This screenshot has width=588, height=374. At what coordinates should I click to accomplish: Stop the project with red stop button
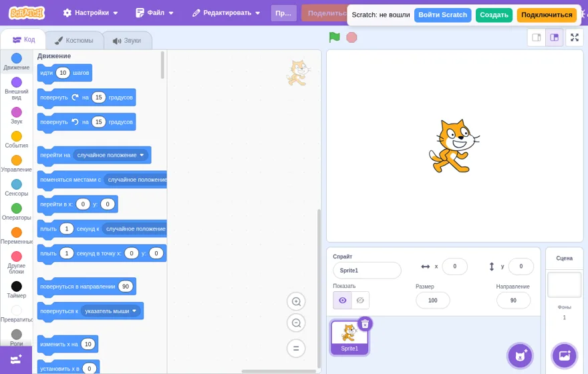pyautogui.click(x=351, y=37)
